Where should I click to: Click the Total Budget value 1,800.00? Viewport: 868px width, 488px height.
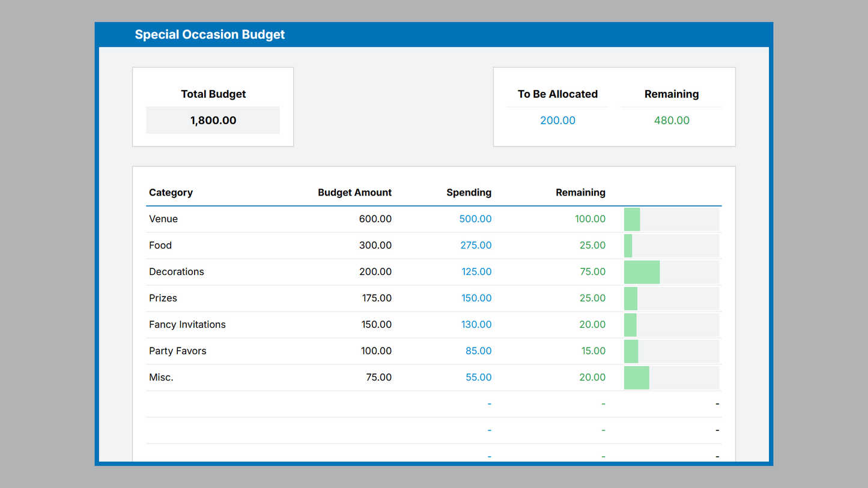click(x=213, y=121)
